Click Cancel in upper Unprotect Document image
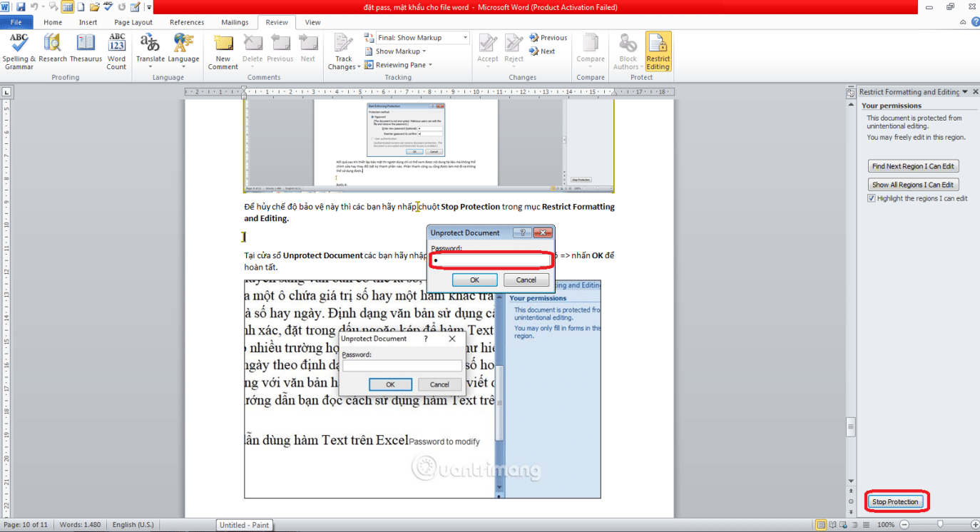This screenshot has width=980, height=532. 526,280
